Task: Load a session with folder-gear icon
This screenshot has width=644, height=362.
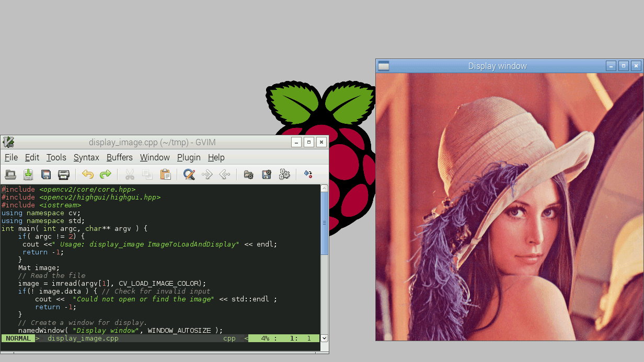Action: pyautogui.click(x=249, y=174)
